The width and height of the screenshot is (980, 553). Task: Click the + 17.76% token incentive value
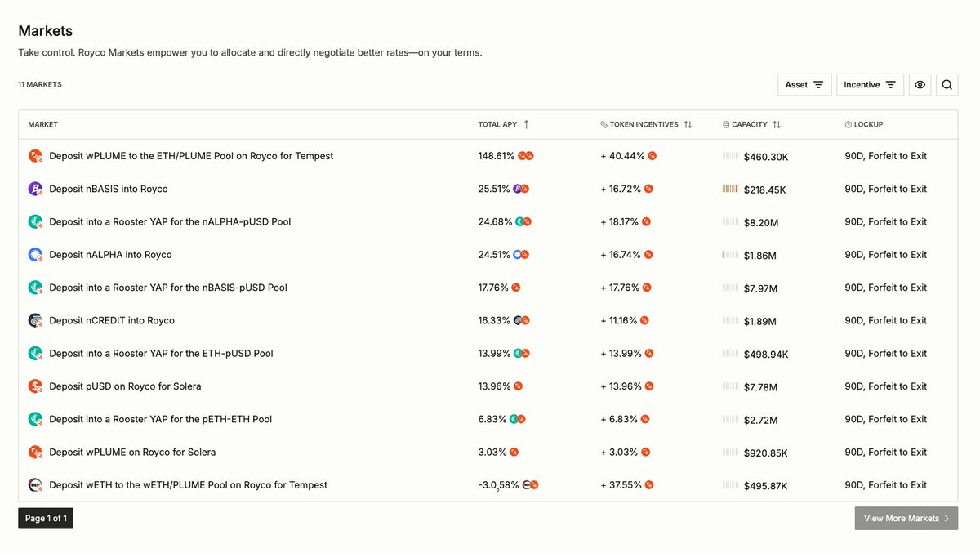(621, 288)
